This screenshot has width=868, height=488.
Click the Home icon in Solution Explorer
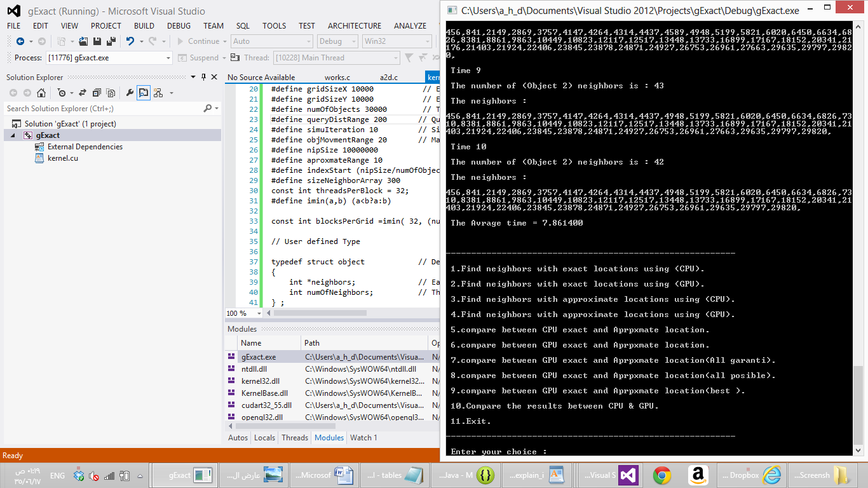tap(41, 93)
